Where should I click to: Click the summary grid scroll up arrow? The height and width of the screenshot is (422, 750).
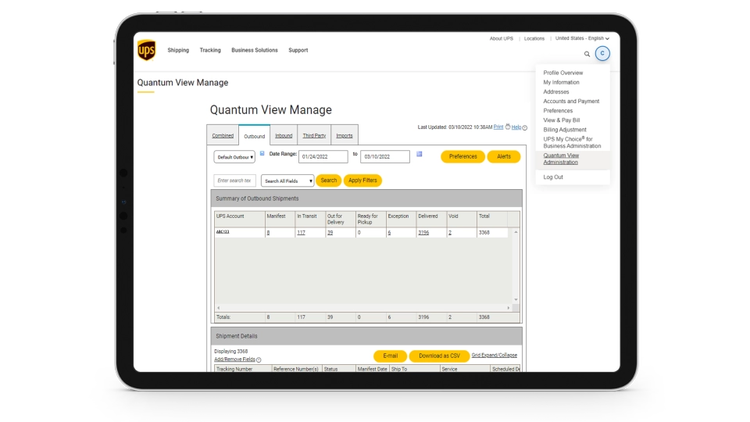pos(516,232)
